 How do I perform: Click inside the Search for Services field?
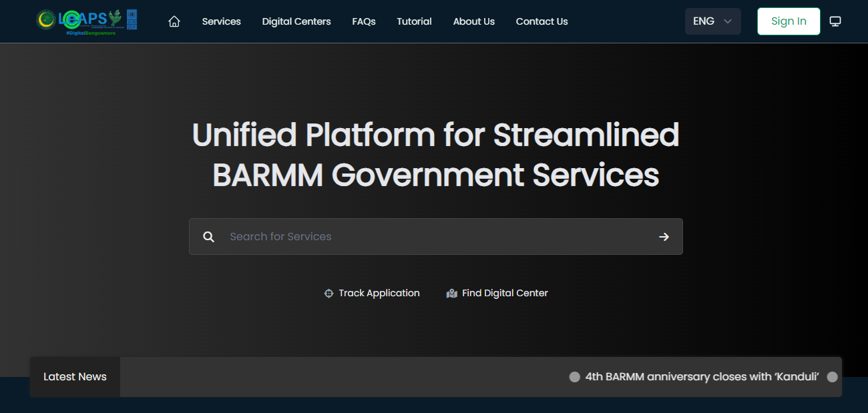click(401, 236)
